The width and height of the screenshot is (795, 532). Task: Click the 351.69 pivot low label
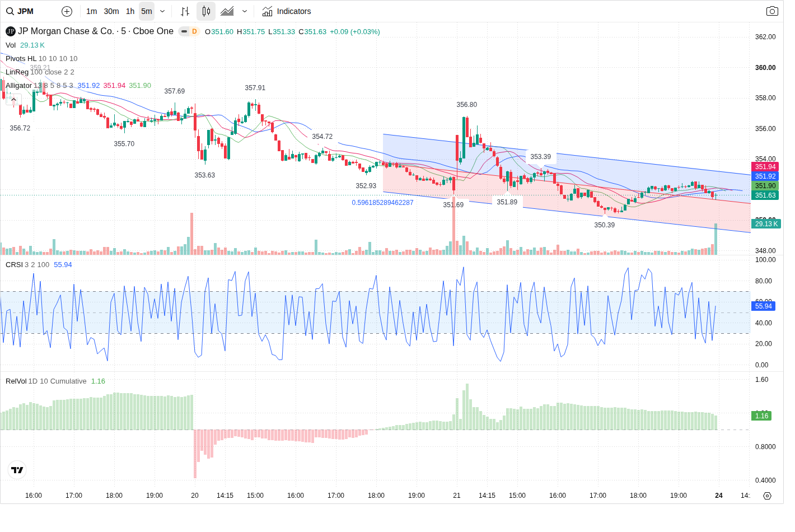[x=453, y=205]
